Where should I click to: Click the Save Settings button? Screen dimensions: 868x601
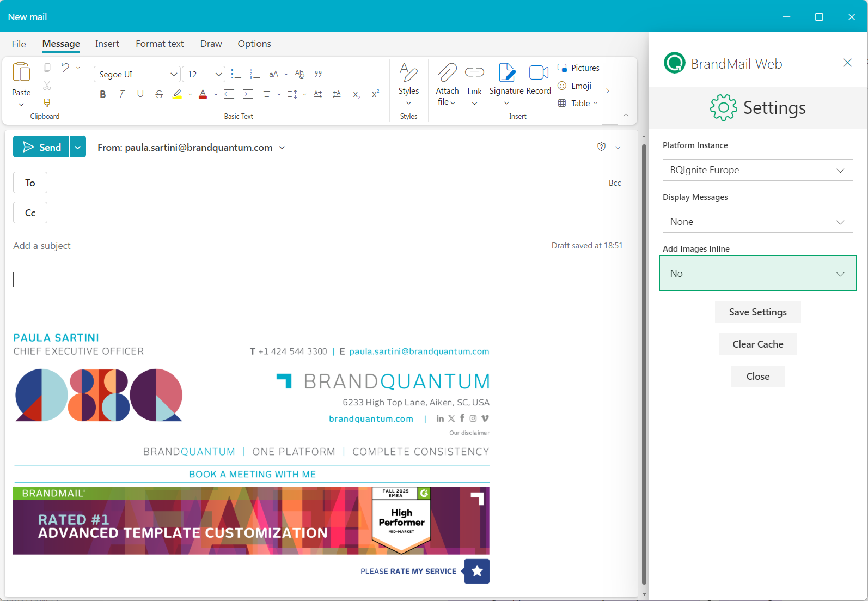point(757,312)
